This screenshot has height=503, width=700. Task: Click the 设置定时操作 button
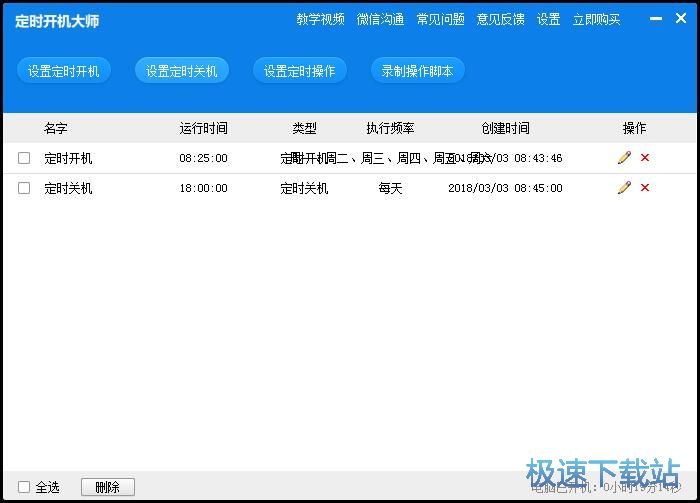pos(300,71)
